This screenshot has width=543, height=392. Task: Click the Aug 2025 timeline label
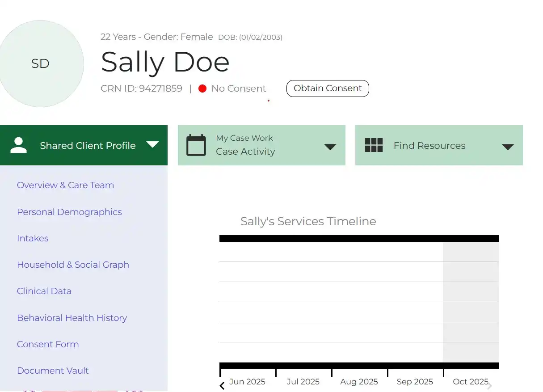pos(359,382)
